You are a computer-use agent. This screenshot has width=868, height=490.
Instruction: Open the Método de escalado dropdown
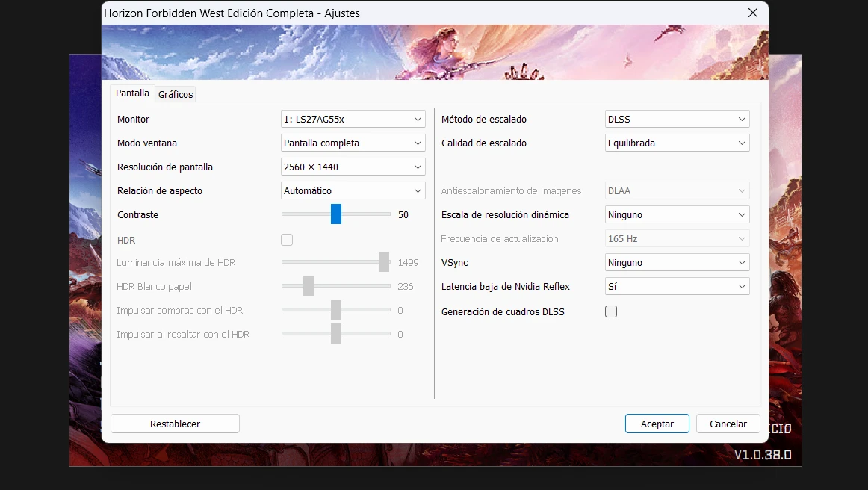pos(677,120)
